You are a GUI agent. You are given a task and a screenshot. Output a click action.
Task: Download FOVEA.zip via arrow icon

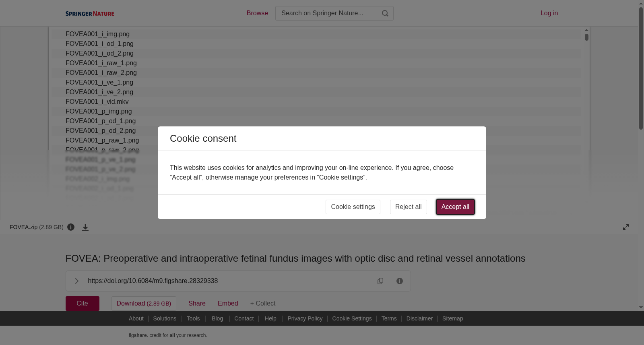(x=85, y=227)
